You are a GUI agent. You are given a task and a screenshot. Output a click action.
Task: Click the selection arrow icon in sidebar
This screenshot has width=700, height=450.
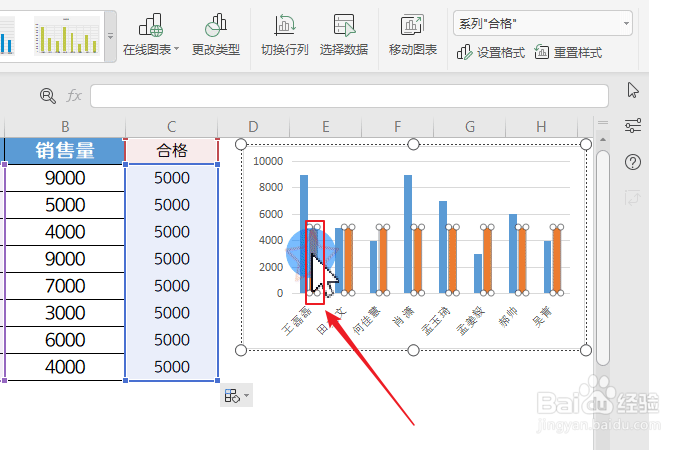click(x=633, y=90)
